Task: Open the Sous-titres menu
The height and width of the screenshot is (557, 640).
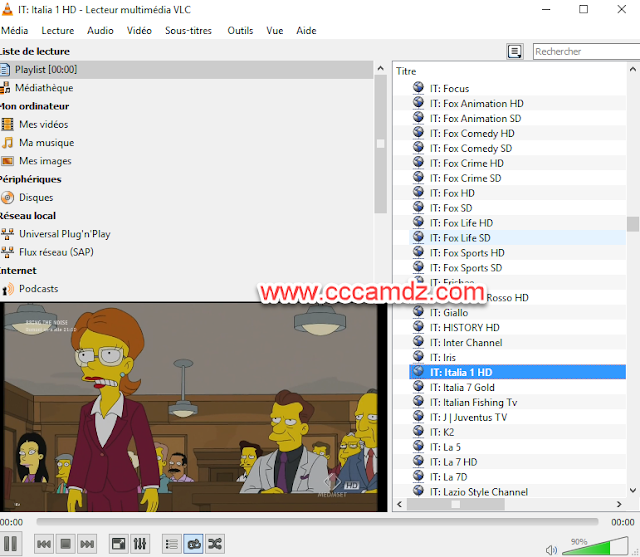Action: coord(188,31)
